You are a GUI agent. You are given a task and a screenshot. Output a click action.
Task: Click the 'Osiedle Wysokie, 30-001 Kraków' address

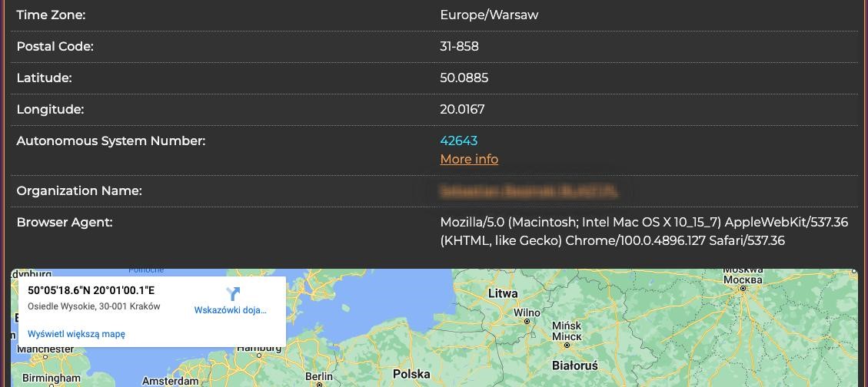point(94,306)
